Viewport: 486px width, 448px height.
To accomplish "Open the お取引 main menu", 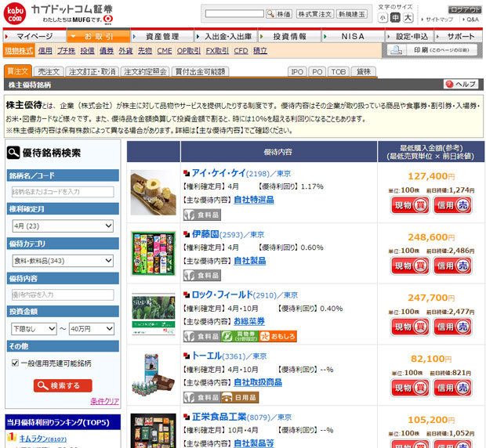I will coord(98,36).
